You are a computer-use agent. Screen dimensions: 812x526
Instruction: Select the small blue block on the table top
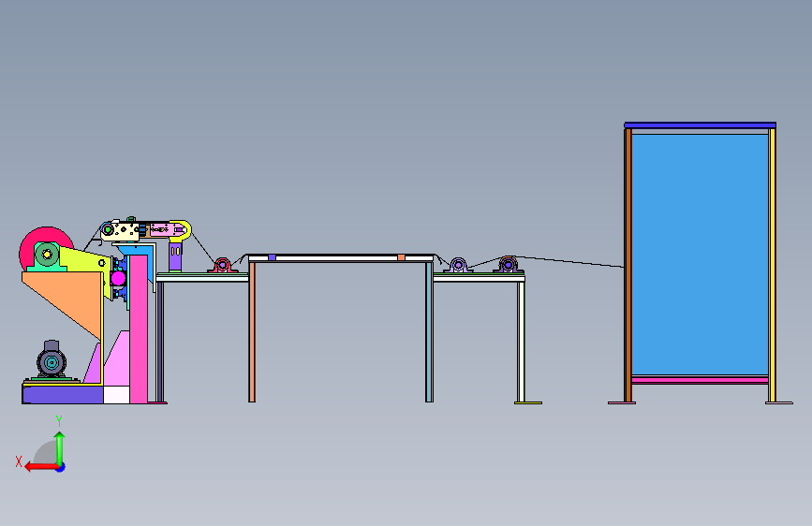click(x=272, y=257)
